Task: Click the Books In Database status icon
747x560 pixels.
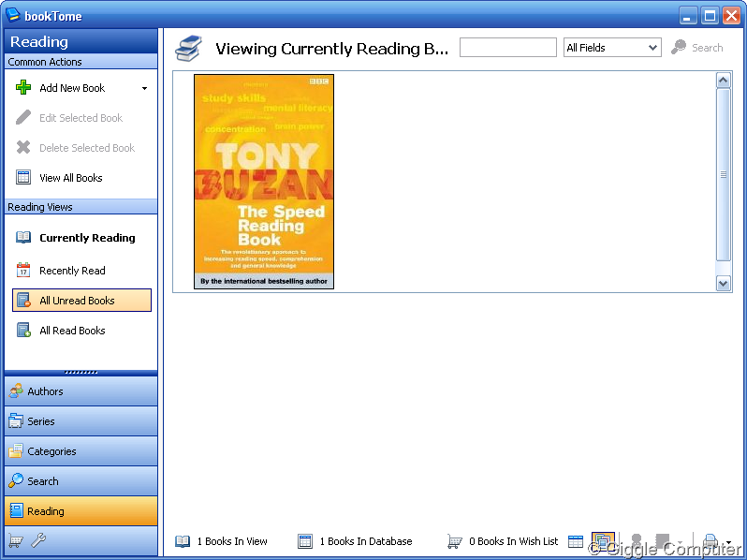Action: [x=305, y=541]
